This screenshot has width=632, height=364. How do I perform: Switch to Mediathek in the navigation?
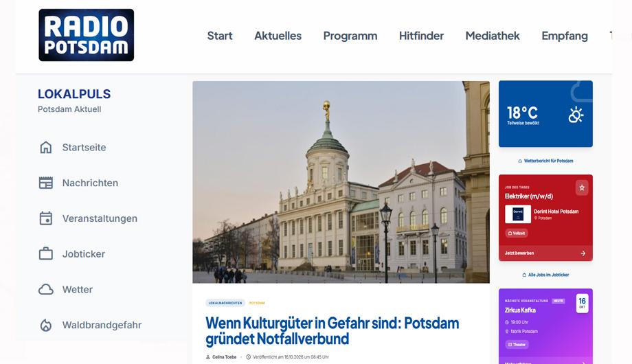(x=493, y=36)
